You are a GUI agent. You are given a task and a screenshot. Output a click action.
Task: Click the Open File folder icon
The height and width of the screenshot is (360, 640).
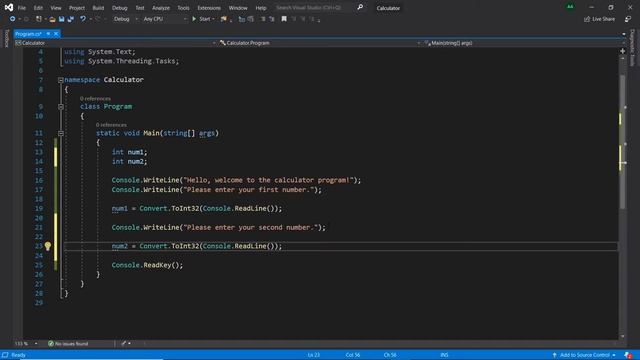click(52, 19)
